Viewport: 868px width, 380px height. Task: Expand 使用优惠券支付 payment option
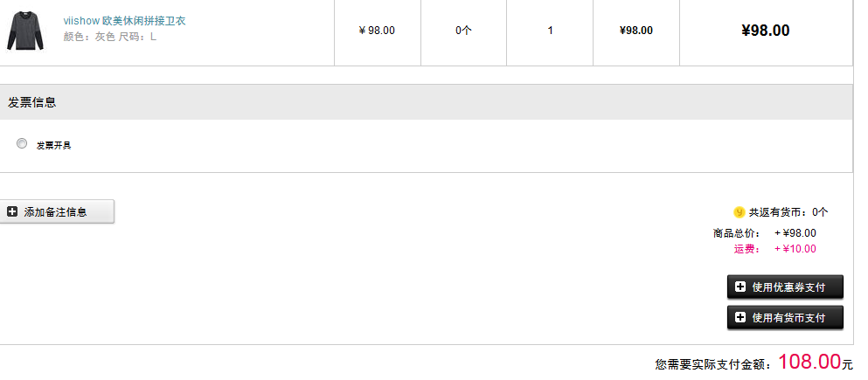coord(785,287)
